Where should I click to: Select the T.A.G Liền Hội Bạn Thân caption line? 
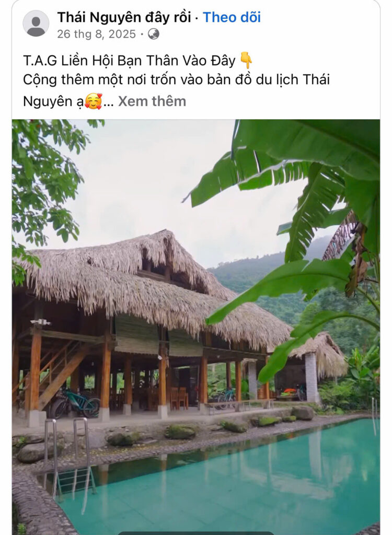point(129,61)
